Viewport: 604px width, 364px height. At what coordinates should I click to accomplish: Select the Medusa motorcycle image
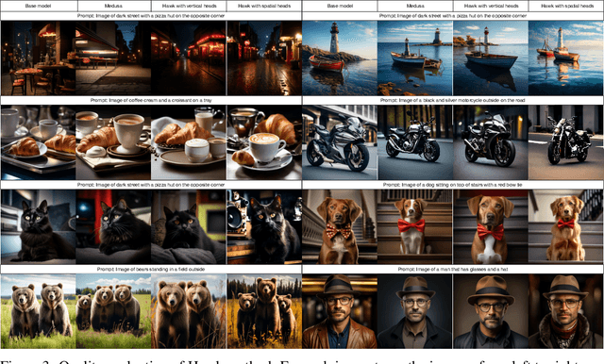[x=415, y=142]
